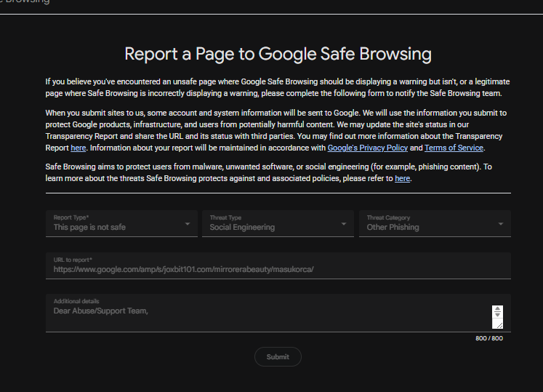The image size is (543, 392).
Task: Click the Additional details text area
Action: click(278, 313)
